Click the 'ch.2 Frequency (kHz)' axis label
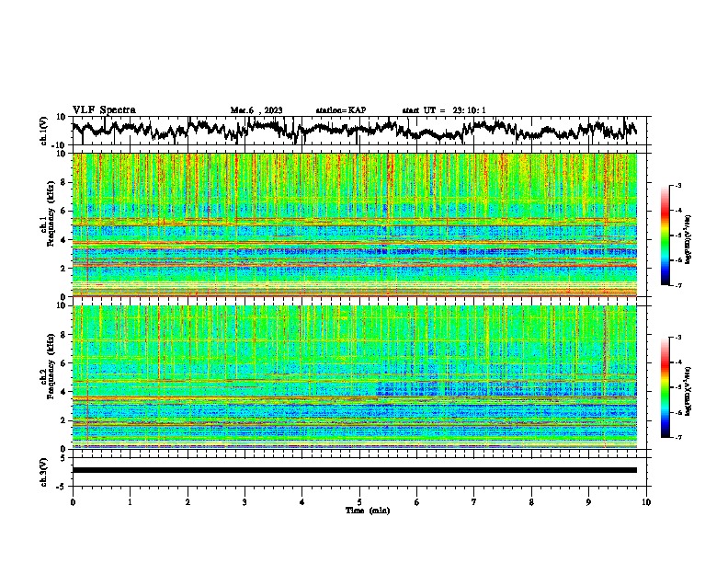The image size is (728, 563). click(47, 366)
